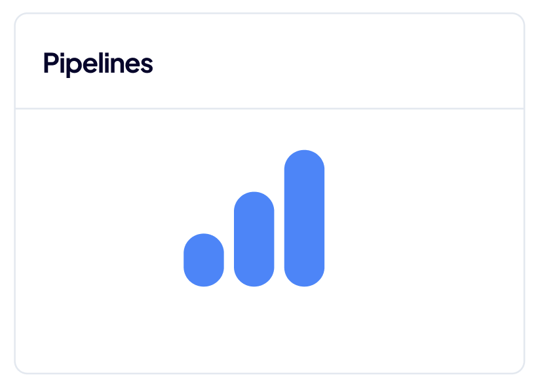Click the word-ending 's' in Pipelines

(x=147, y=66)
